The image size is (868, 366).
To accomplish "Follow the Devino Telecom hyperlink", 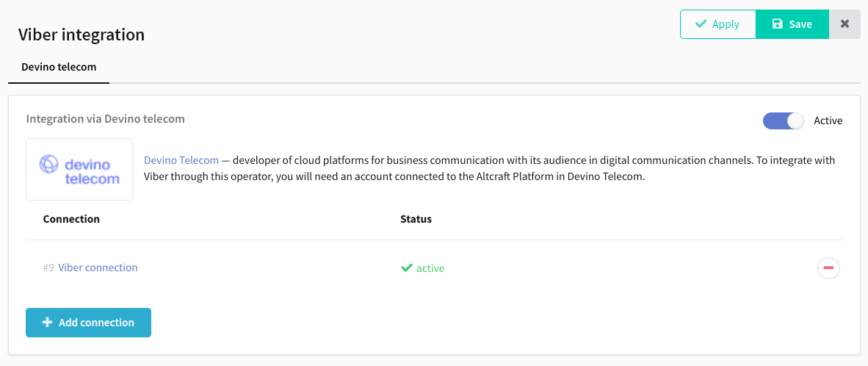I will point(181,160).
